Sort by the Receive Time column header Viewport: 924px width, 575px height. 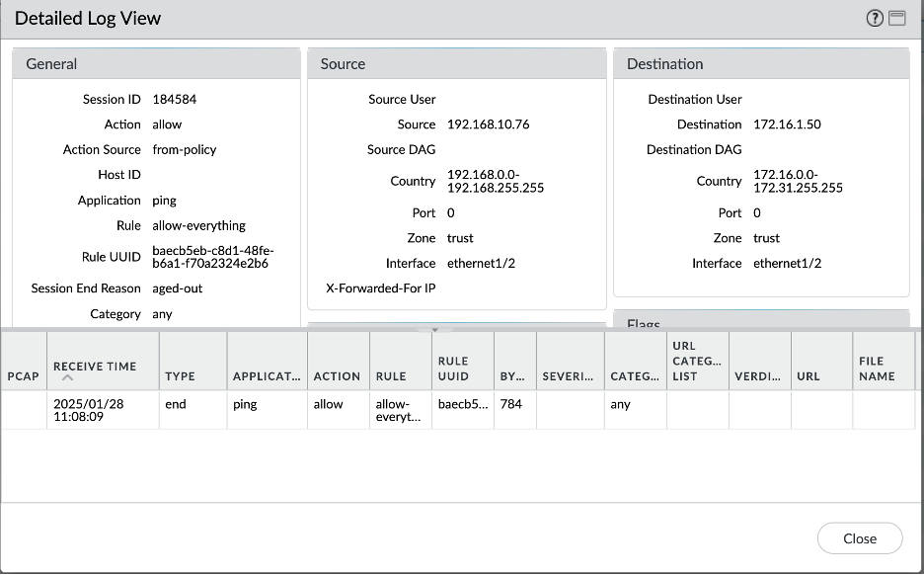pyautogui.click(x=95, y=366)
